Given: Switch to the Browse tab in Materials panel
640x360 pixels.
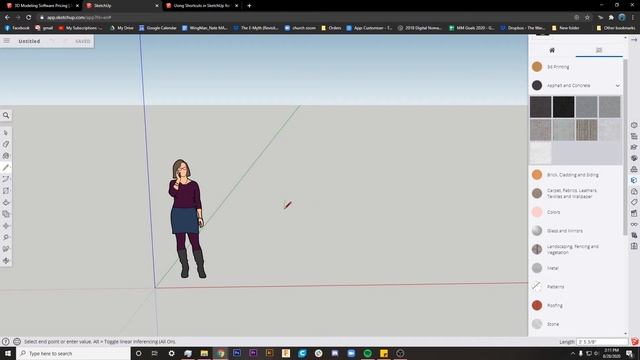Looking at the screenshot, I should 599,50.
